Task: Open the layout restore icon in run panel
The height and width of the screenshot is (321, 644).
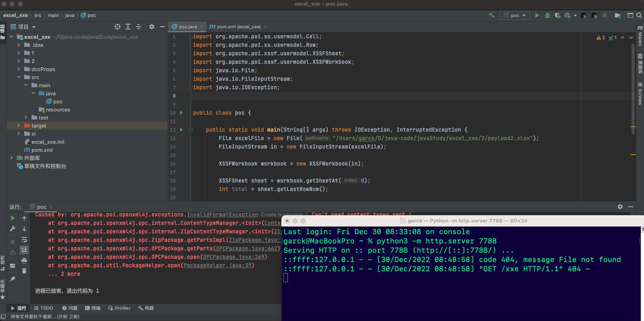Action: (13, 266)
